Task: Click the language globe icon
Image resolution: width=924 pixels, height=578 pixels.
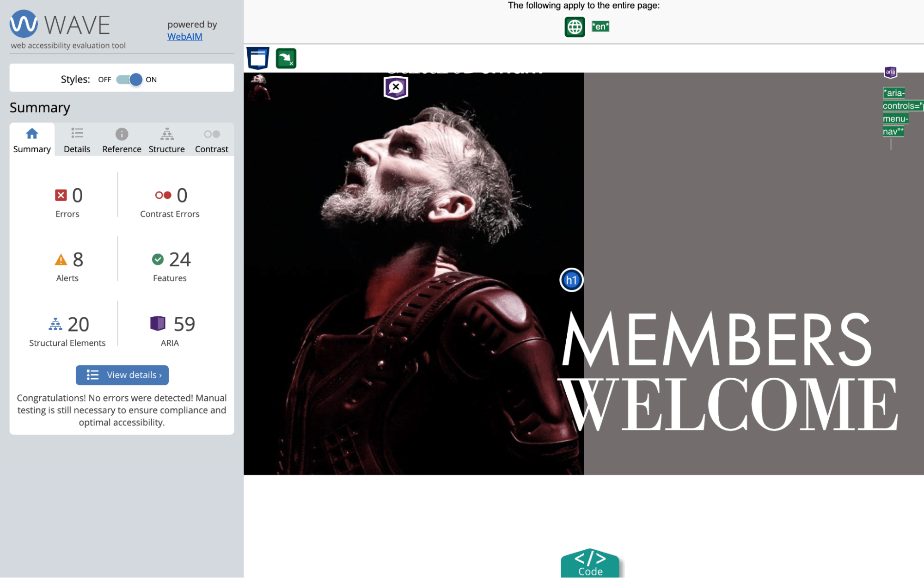Action: 574,27
